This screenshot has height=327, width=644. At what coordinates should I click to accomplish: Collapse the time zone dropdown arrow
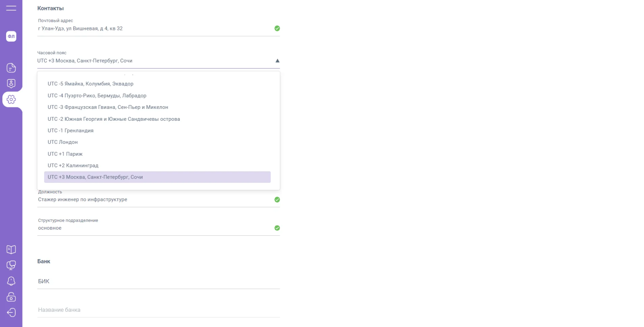[277, 61]
